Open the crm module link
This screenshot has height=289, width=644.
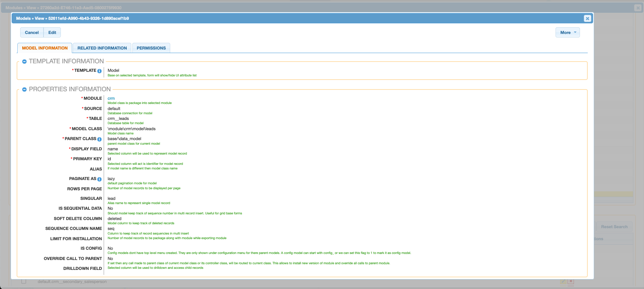click(x=111, y=98)
